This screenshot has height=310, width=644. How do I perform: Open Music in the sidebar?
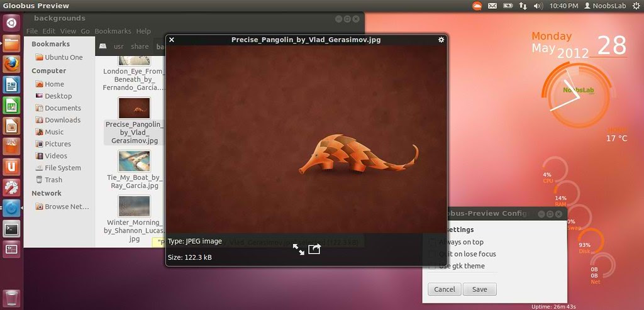click(x=49, y=132)
